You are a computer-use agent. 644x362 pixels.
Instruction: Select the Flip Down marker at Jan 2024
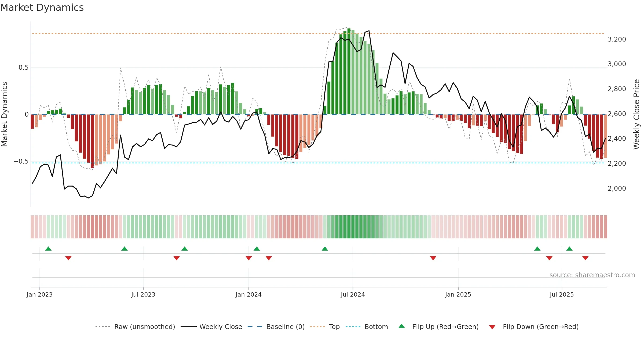click(x=249, y=258)
